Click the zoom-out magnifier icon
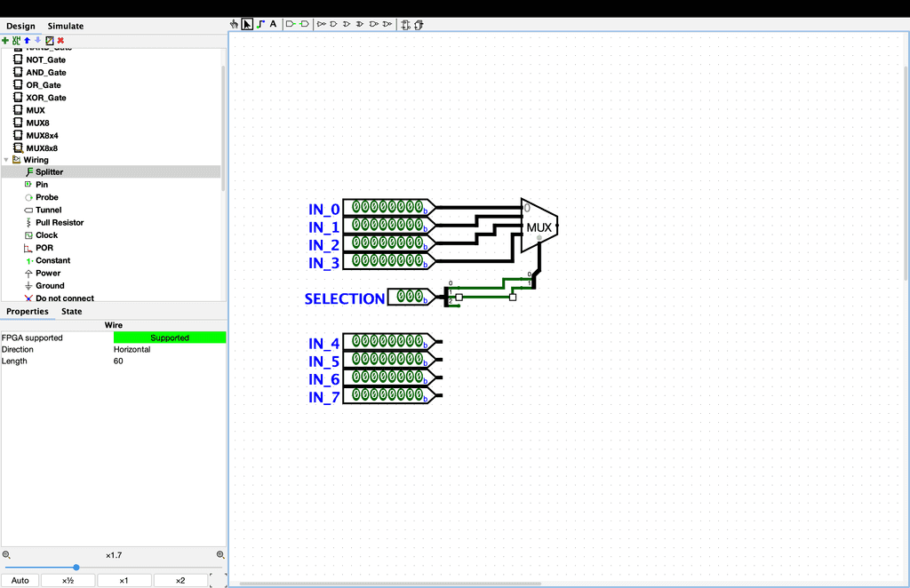The width and height of the screenshot is (910, 588). point(6,554)
